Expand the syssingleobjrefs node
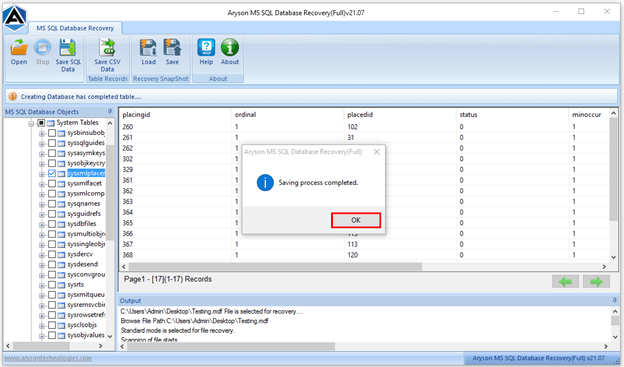The image size is (624, 367). (x=42, y=245)
